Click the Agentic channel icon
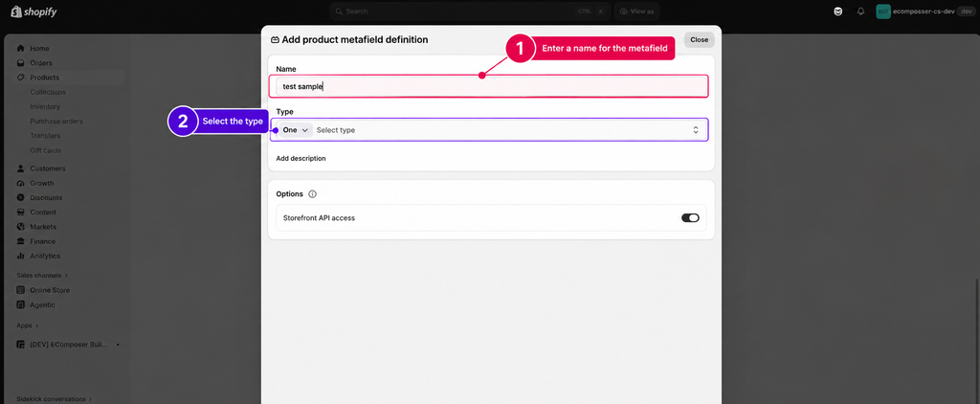 (x=21, y=305)
